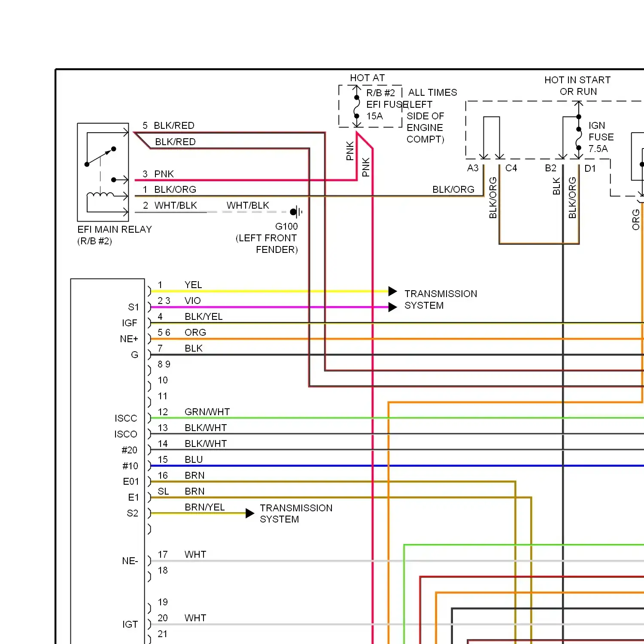Click the arrowhead ending the BRN/YEL wire
This screenshot has width=644, height=644.
[250, 513]
